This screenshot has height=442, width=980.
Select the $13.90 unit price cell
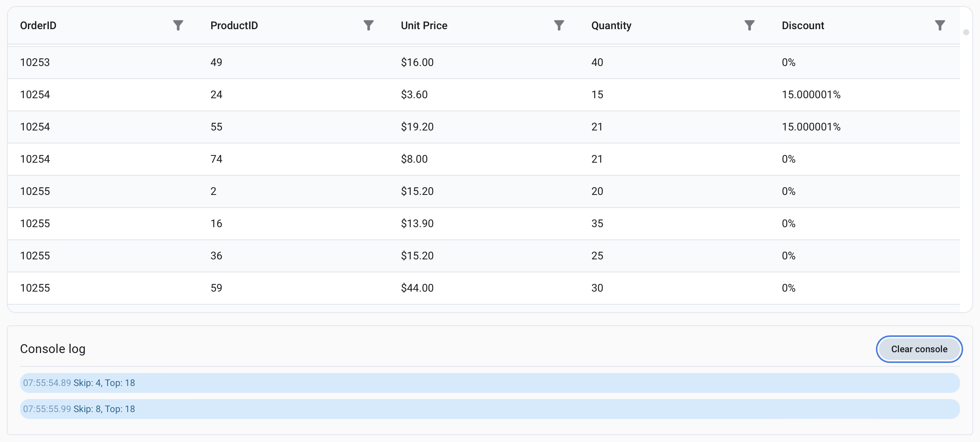point(484,224)
